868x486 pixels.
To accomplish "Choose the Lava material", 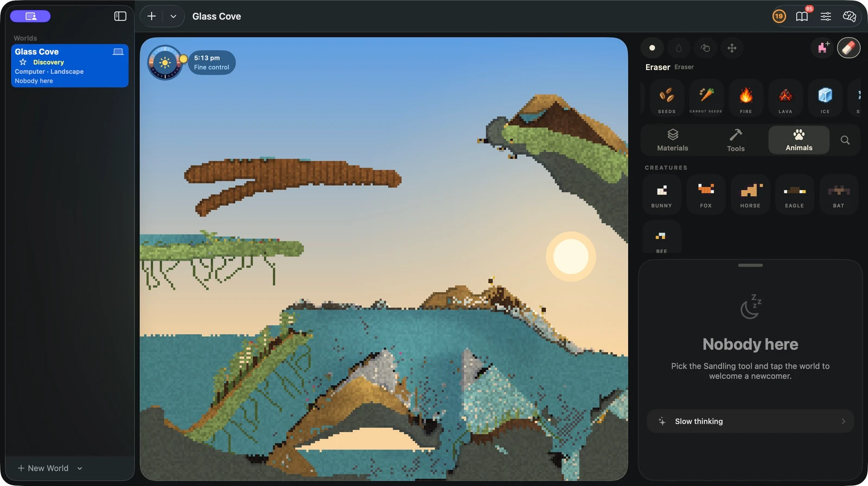I will [786, 98].
